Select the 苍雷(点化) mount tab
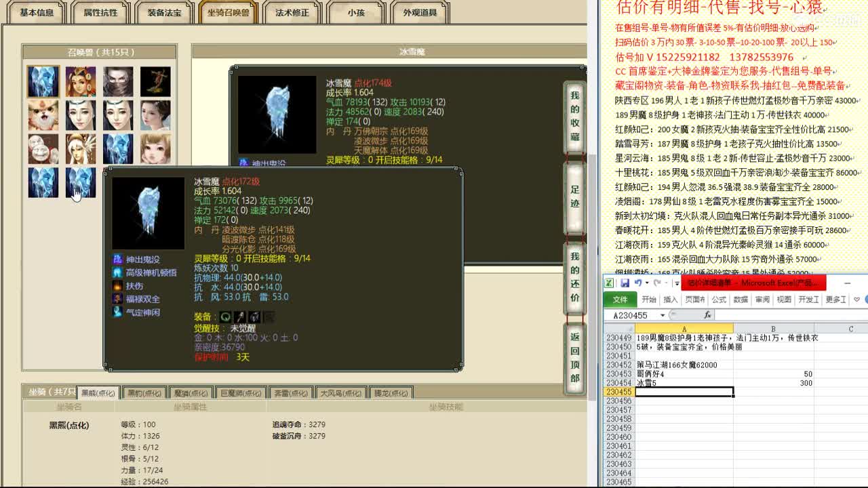 click(x=292, y=393)
